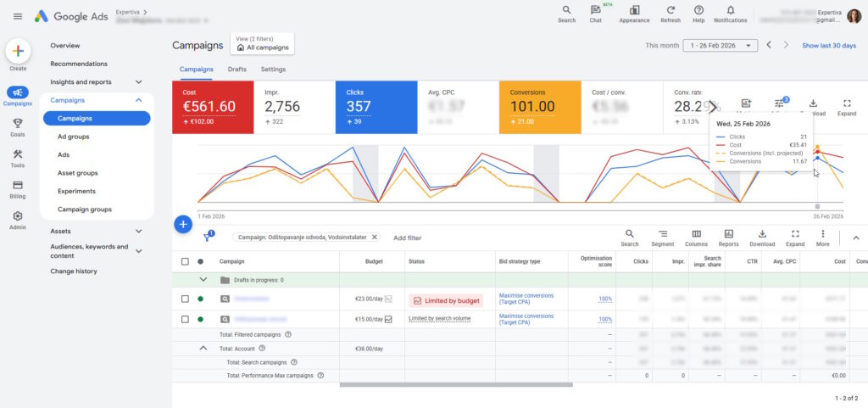Remove the Campaign filter chip
Image resolution: width=868 pixels, height=408 pixels.
coord(375,238)
